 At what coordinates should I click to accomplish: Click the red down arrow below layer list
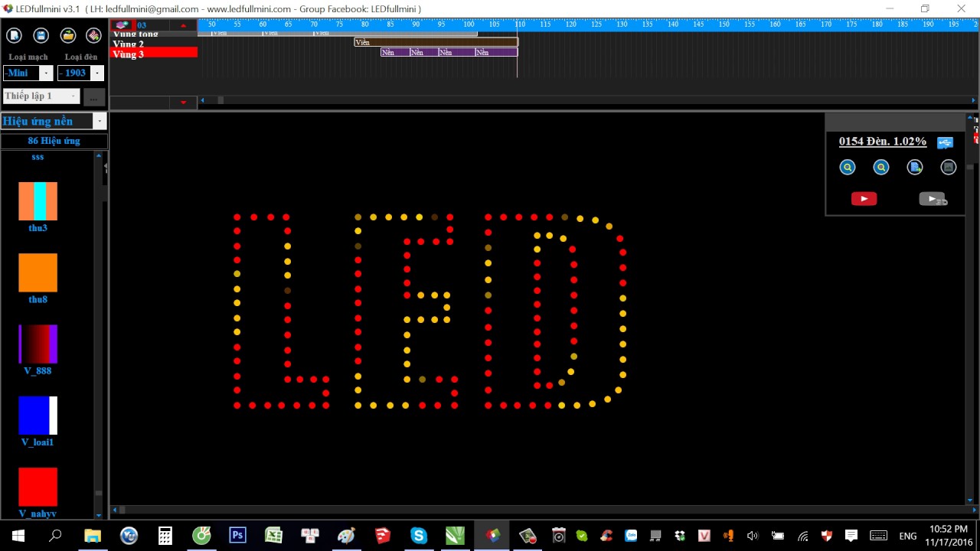coord(183,102)
